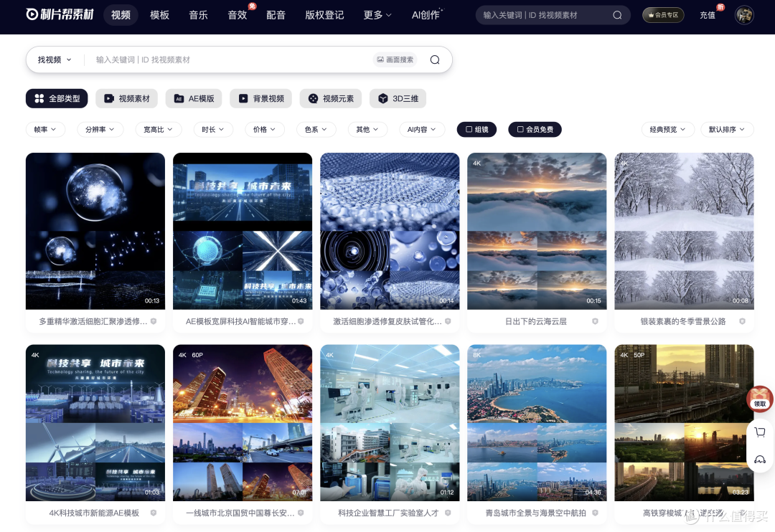Expand the 分辨率 filter dropdown

[100, 130]
